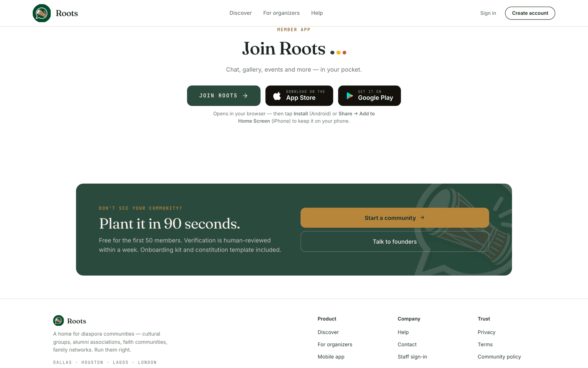Click the 'Trust' footer column heading
This screenshot has height=368, width=588.
[x=484, y=319]
